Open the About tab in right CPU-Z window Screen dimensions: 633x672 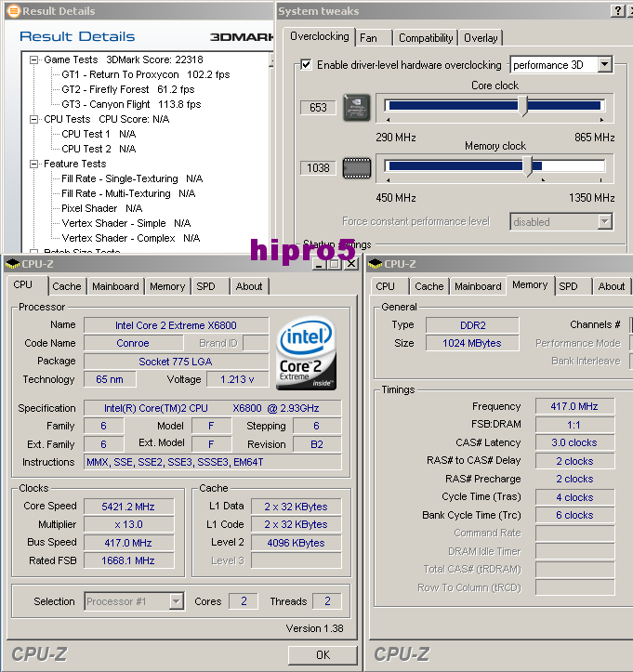612,286
